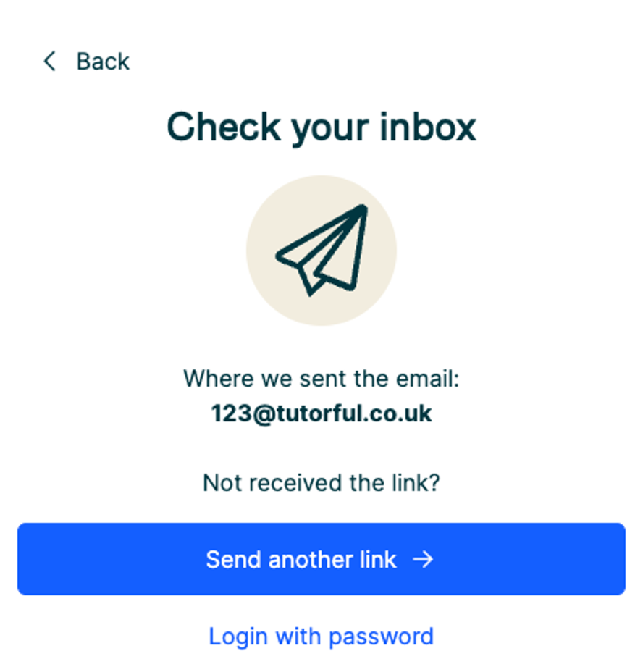Go back using the Back label

(103, 62)
